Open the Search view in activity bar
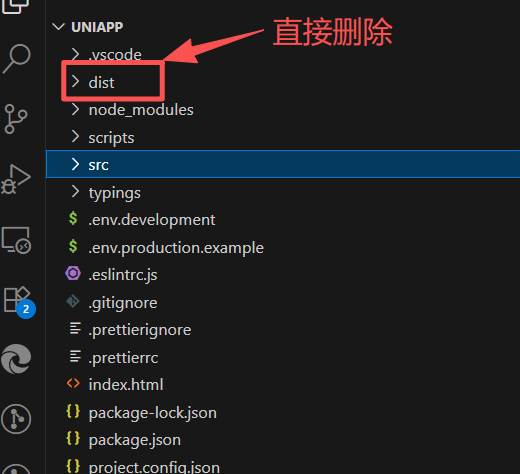The width and height of the screenshot is (520, 474). pos(16,58)
